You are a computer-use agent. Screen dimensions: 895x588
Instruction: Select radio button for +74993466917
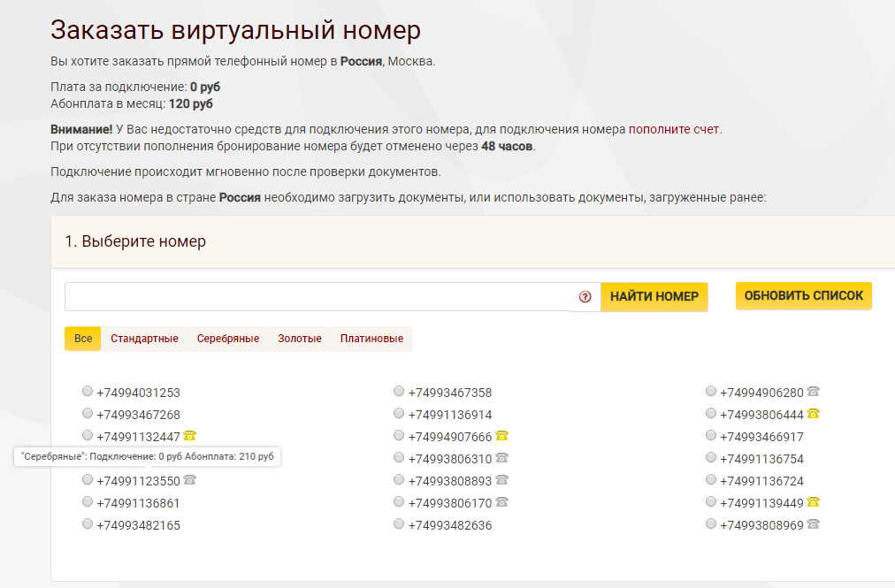(711, 435)
